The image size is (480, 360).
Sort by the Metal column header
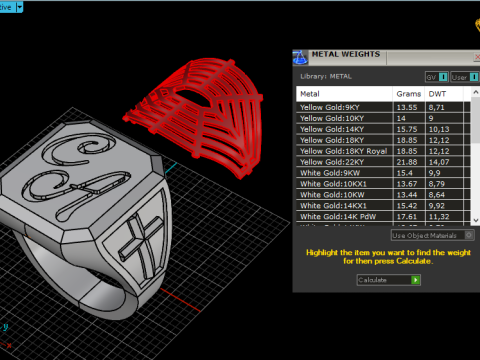point(344,94)
